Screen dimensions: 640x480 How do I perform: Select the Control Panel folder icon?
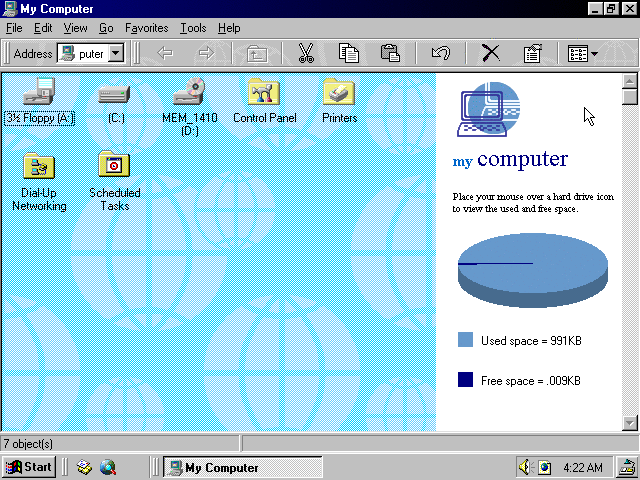[x=264, y=91]
